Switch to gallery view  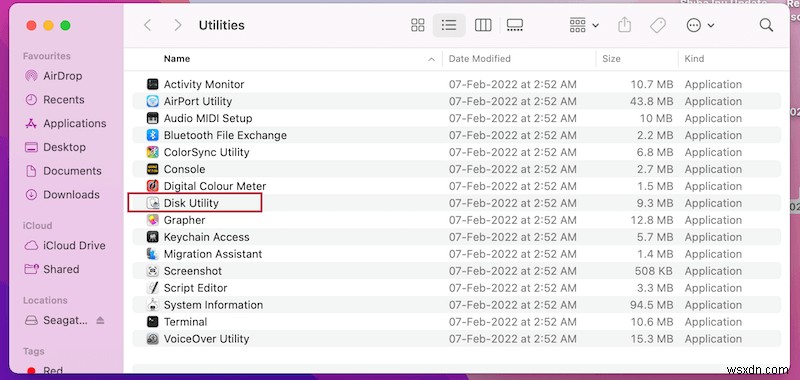pos(515,25)
